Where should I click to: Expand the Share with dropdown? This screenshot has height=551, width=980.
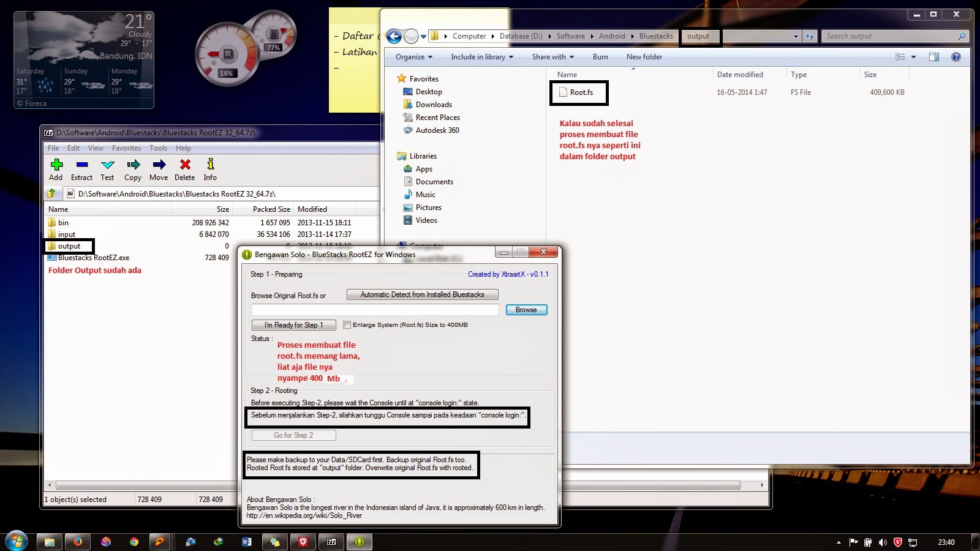pos(553,57)
